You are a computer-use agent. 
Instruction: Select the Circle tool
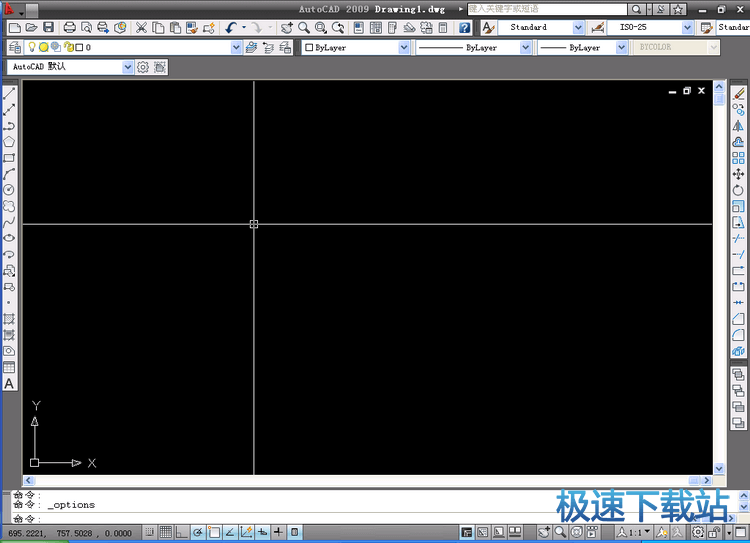point(9,190)
